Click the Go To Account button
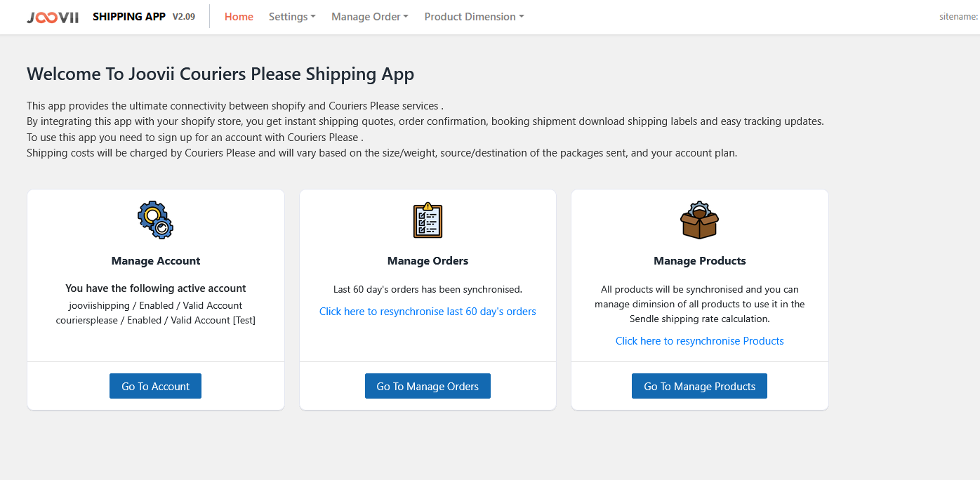Image resolution: width=980 pixels, height=480 pixels. 155,386
